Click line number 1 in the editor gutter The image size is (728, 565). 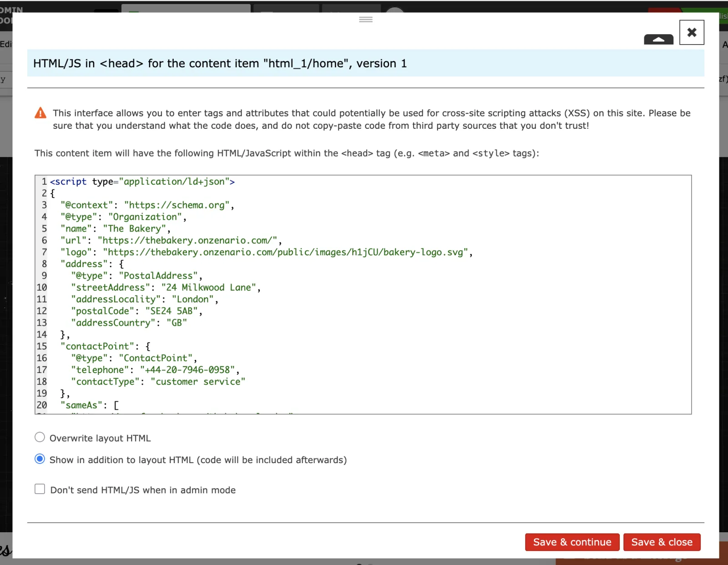tap(44, 182)
